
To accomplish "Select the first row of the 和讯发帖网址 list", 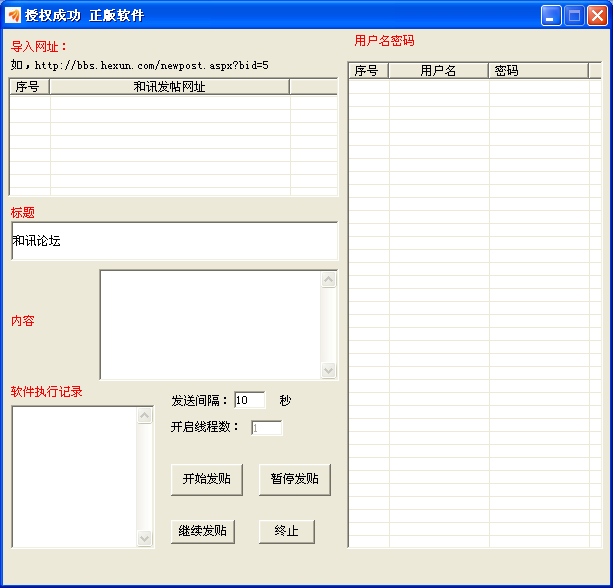I will [x=174, y=103].
